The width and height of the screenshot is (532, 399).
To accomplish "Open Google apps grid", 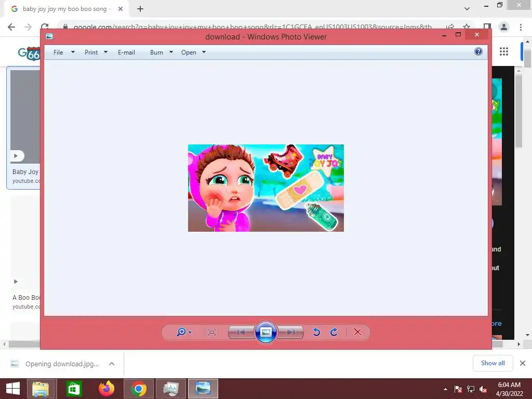I will tap(504, 51).
